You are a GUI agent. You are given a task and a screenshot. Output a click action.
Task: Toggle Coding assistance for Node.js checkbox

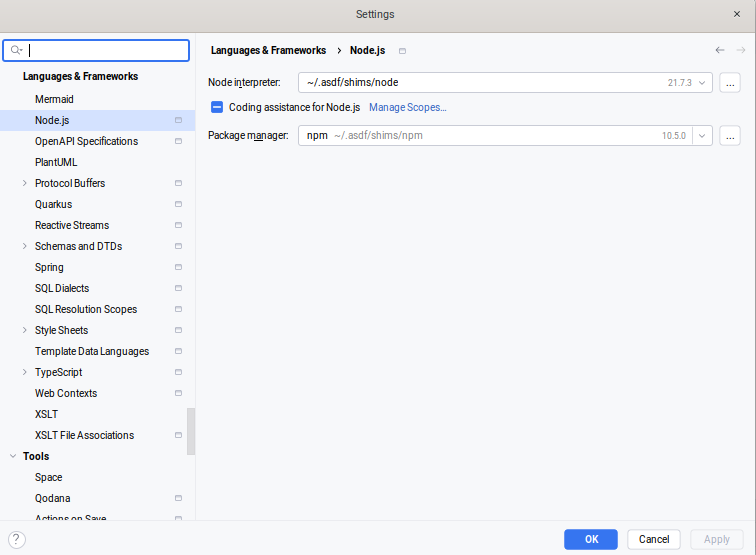tap(217, 107)
